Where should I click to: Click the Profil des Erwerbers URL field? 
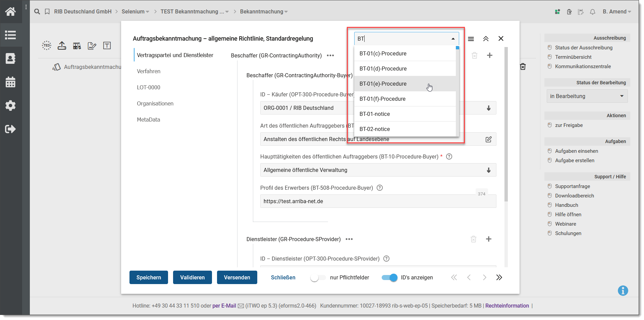click(378, 201)
